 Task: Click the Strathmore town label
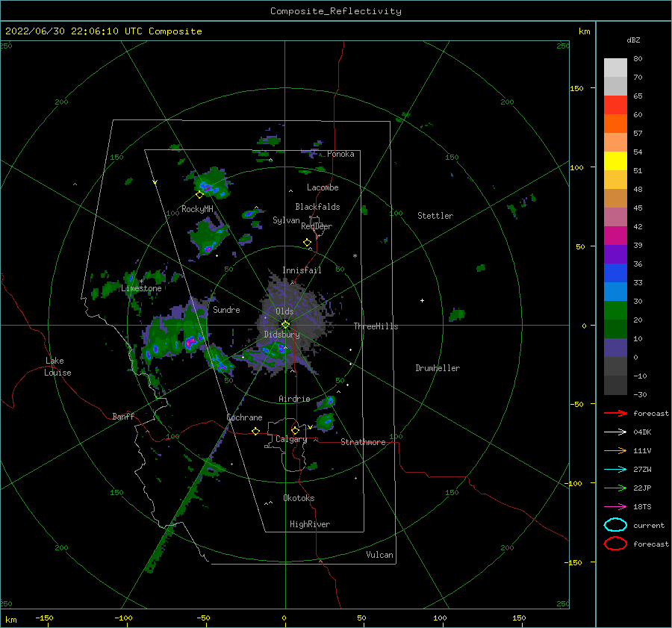pos(363,442)
